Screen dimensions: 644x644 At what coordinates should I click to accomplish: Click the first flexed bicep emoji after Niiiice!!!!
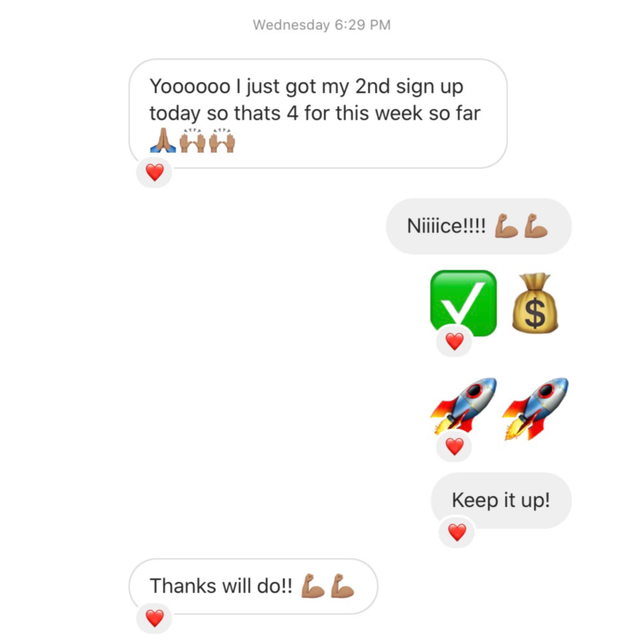click(x=506, y=226)
